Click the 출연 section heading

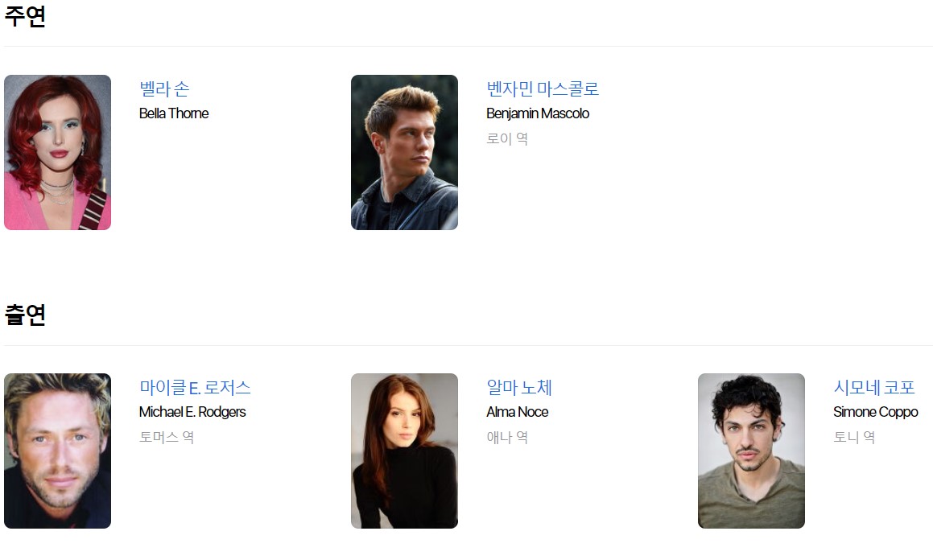click(25, 315)
